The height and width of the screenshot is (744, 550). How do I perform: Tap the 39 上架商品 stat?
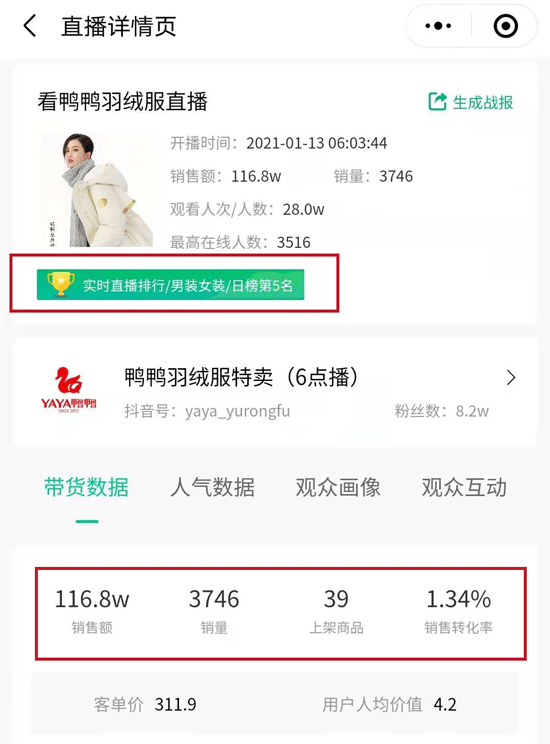click(336, 611)
